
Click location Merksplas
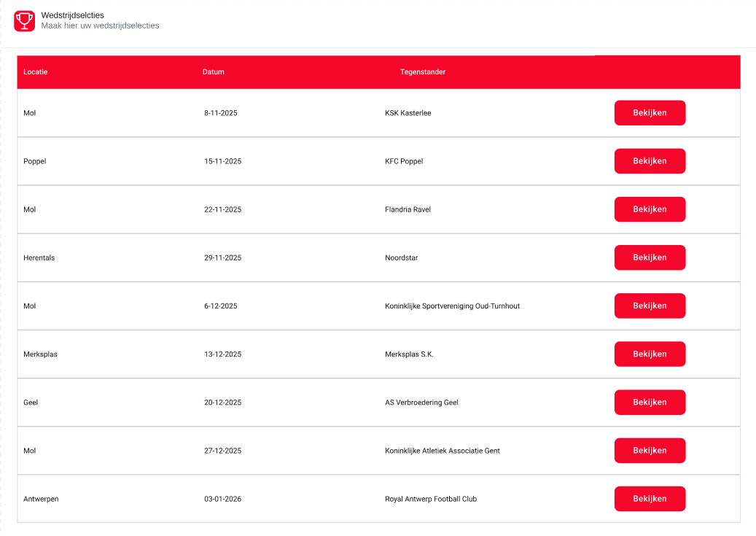click(40, 354)
